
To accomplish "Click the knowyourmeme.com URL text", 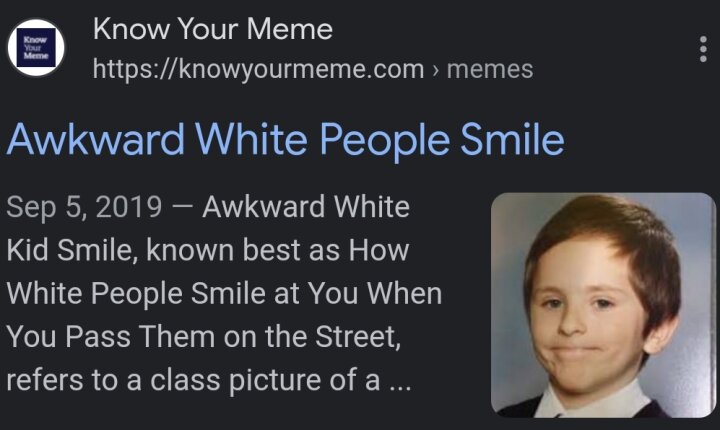I will pyautogui.click(x=259, y=70).
